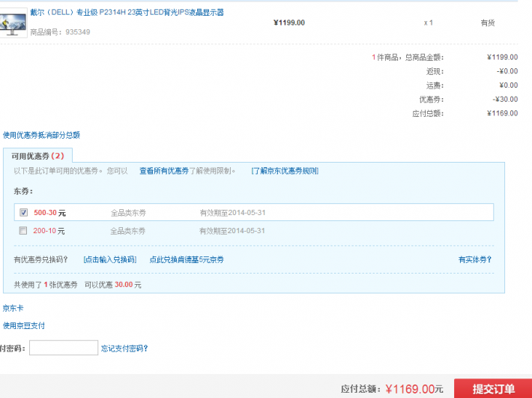Open the Dell P2314H product title link
This screenshot has width=532, height=398.
tap(127, 13)
